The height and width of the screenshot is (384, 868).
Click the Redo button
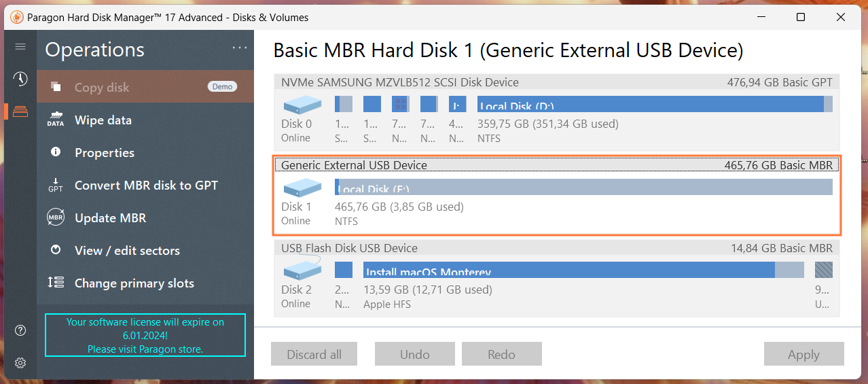tap(501, 354)
